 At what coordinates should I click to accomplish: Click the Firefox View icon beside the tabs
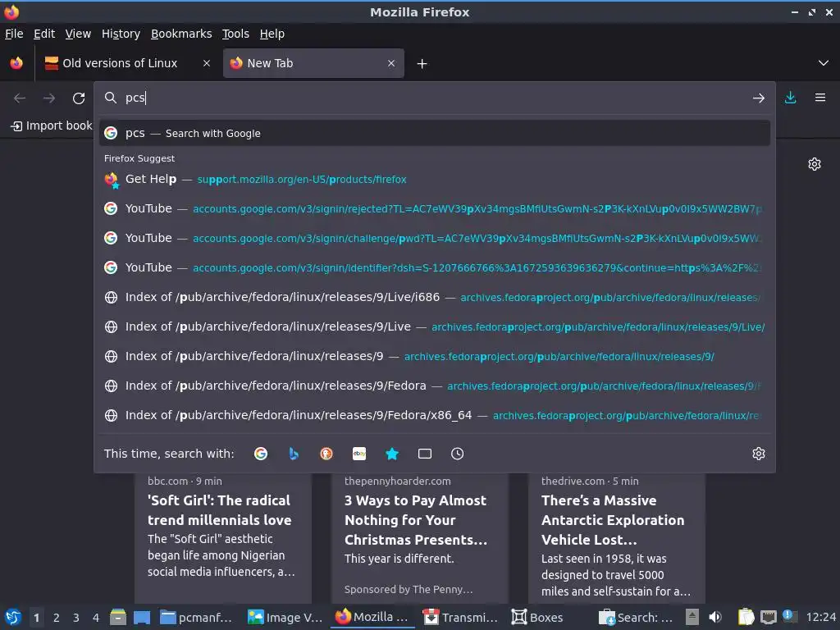click(x=16, y=63)
